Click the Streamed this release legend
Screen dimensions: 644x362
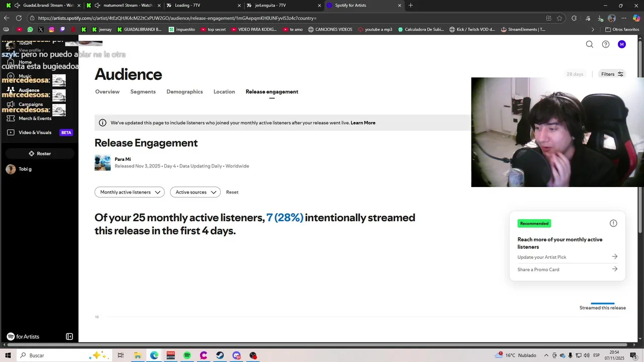[602, 307]
